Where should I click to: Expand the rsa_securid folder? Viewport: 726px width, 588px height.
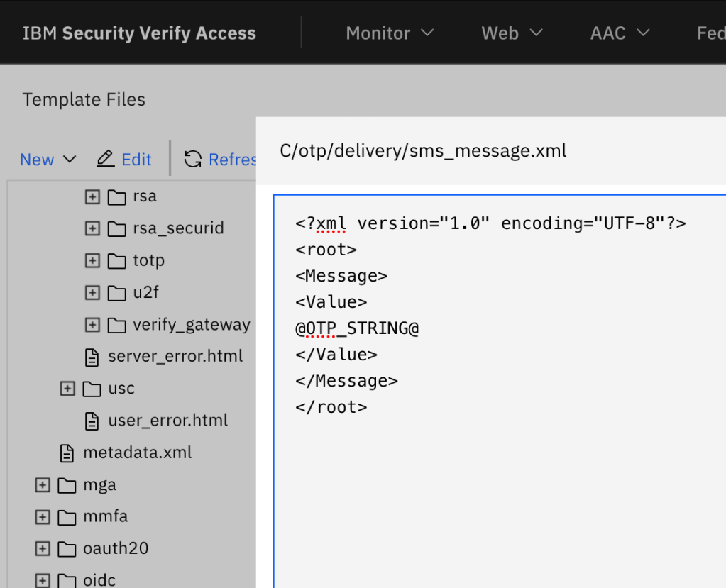(92, 228)
